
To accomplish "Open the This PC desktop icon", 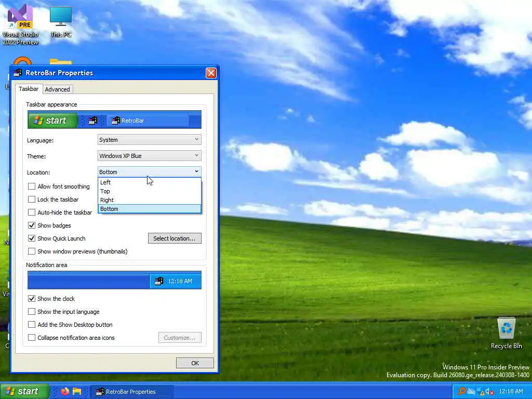I will tap(61, 21).
